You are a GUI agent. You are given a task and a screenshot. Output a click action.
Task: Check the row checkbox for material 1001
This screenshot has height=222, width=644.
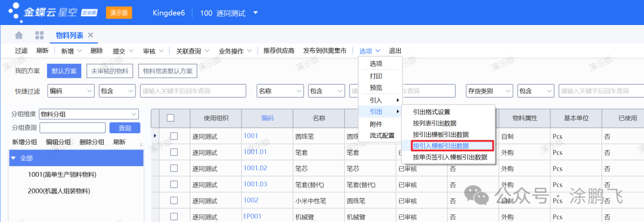(x=174, y=136)
